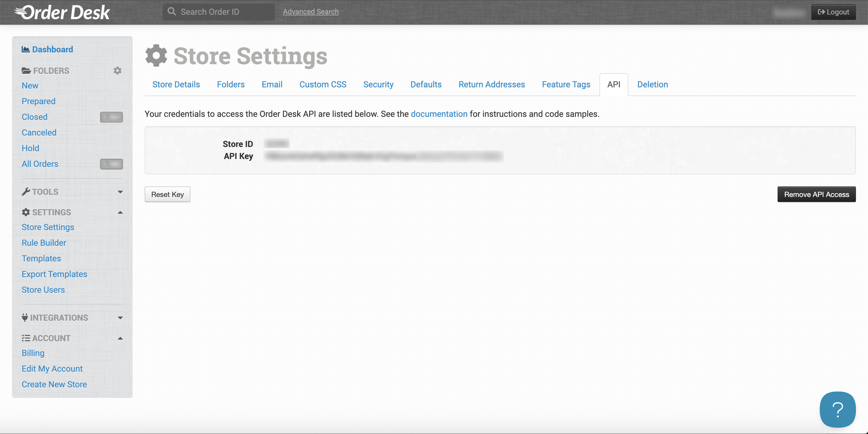Click Remove API Access button

tap(816, 194)
